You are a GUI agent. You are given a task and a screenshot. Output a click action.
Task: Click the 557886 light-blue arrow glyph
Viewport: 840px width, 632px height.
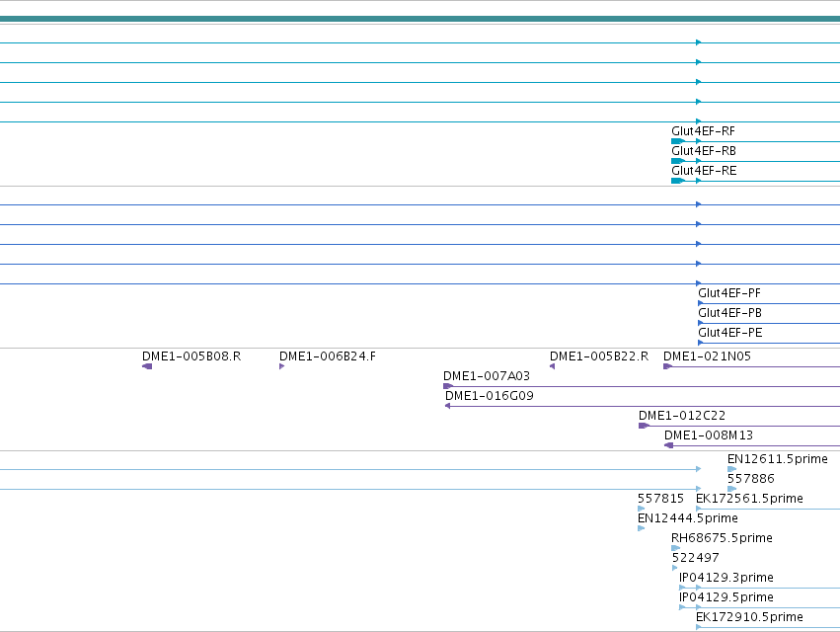tap(731, 490)
